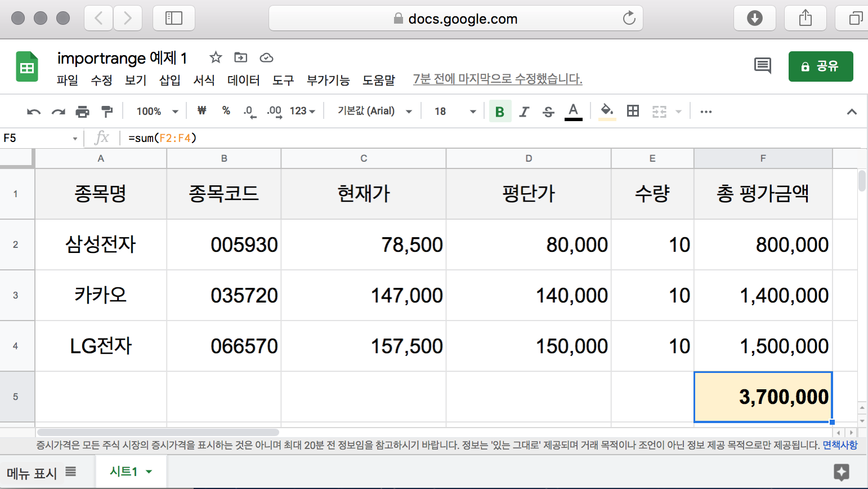Open the 시트1 sheet tab menu arrow
The height and width of the screenshot is (489, 868).
pyautogui.click(x=149, y=472)
